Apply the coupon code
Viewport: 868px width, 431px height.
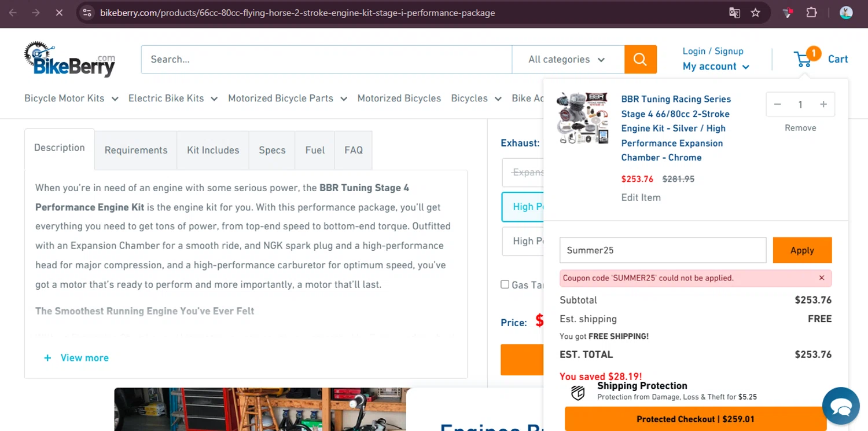[802, 250]
